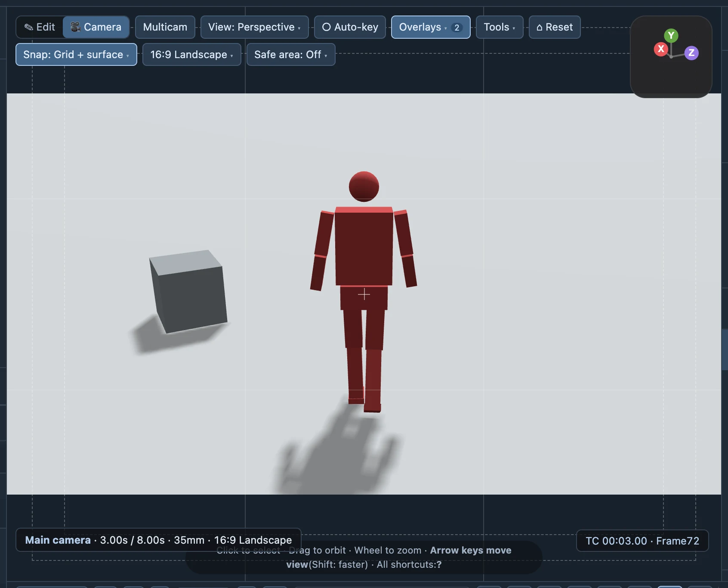Toggle Auto-key recording
Viewport: 728px width, 588px height.
click(350, 27)
